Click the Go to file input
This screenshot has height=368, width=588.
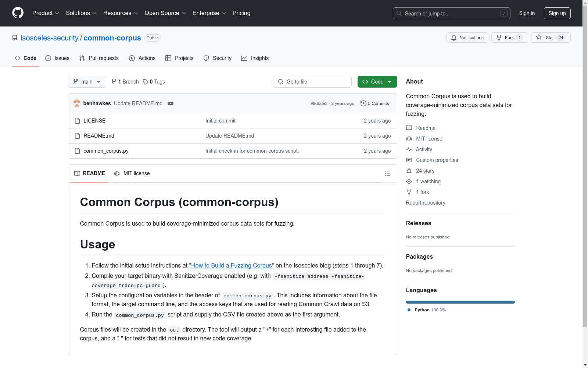(312, 82)
